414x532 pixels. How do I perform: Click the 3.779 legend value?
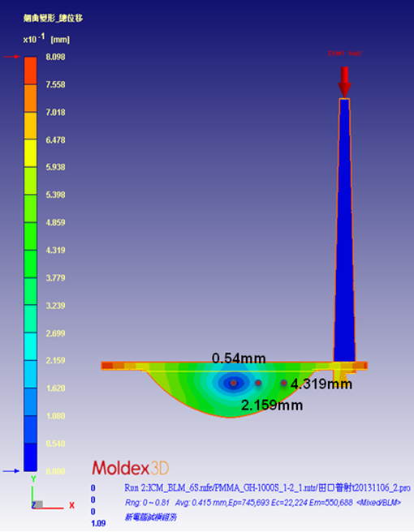coord(55,278)
